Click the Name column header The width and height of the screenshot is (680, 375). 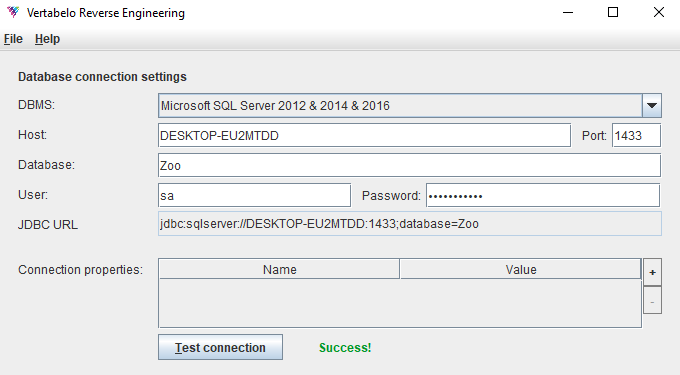(x=279, y=269)
